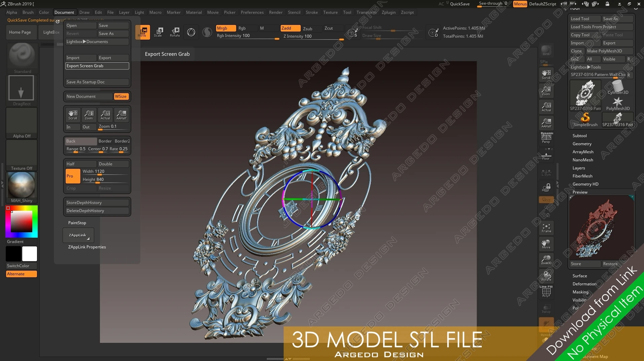The image size is (644, 361).
Task: Click the Frame icon in right shelf
Action: pyautogui.click(x=546, y=228)
